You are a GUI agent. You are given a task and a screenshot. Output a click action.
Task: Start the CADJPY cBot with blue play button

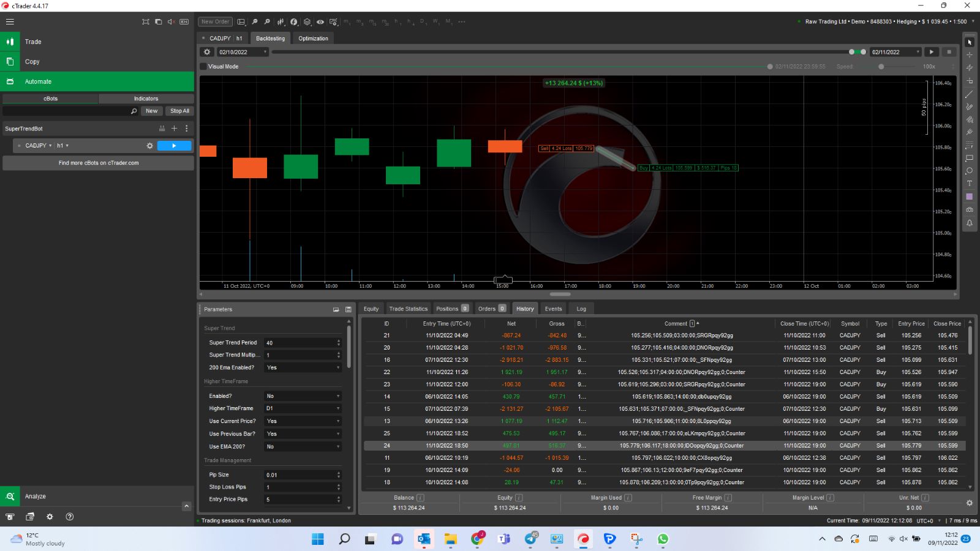(x=175, y=146)
